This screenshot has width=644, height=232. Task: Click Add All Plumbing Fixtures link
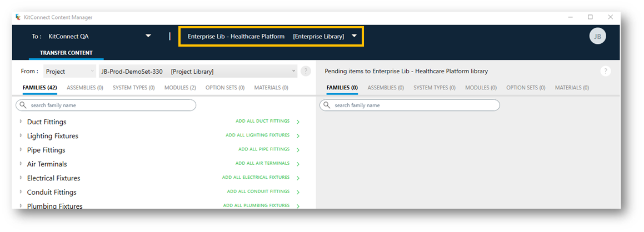coord(256,205)
